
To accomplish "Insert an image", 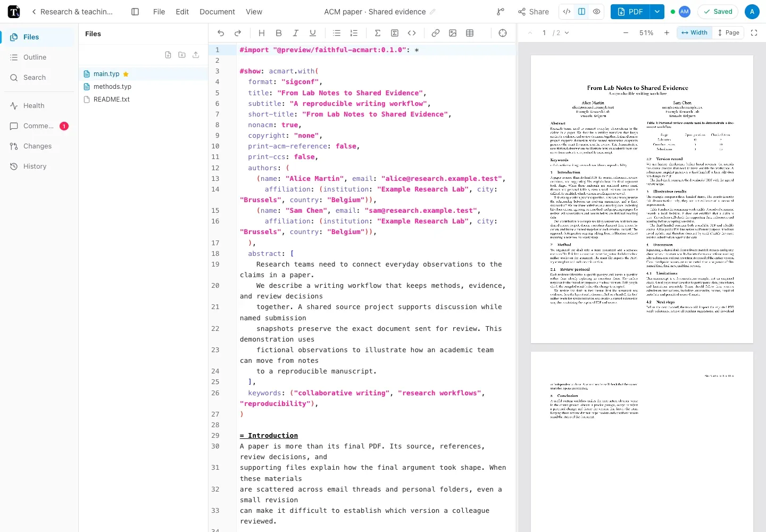I will click(x=453, y=33).
